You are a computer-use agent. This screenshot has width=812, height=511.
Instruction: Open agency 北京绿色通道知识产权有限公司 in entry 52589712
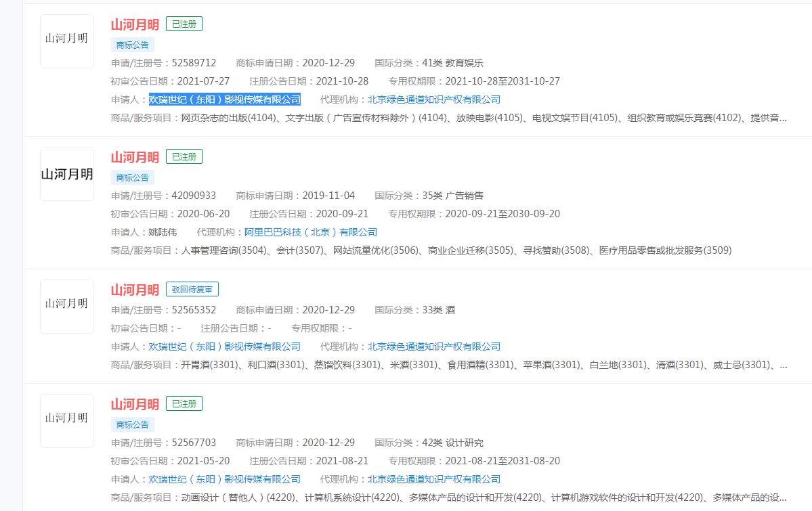434,99
